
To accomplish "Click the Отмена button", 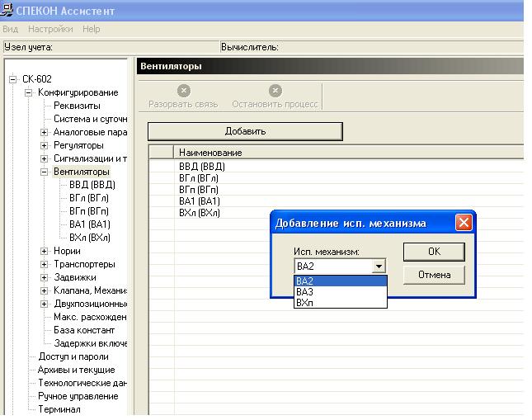I will click(x=434, y=275).
